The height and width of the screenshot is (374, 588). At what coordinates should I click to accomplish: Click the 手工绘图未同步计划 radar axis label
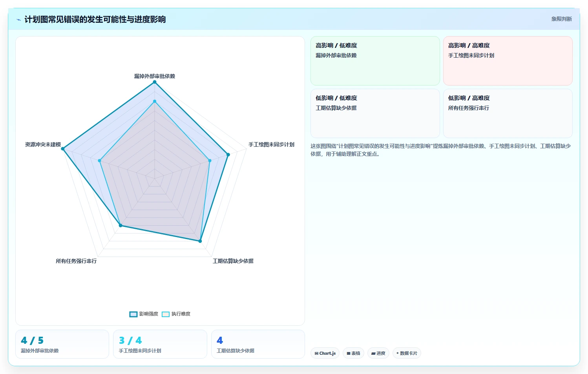click(271, 144)
